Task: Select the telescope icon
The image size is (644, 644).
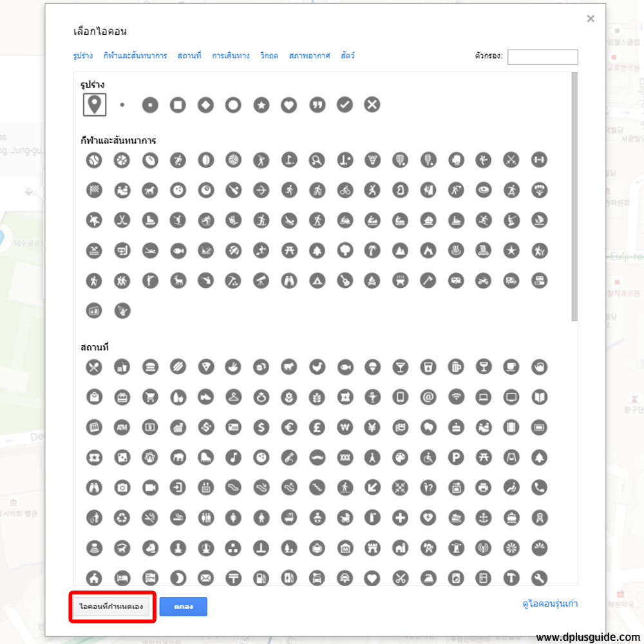Action: pyautogui.click(x=261, y=280)
